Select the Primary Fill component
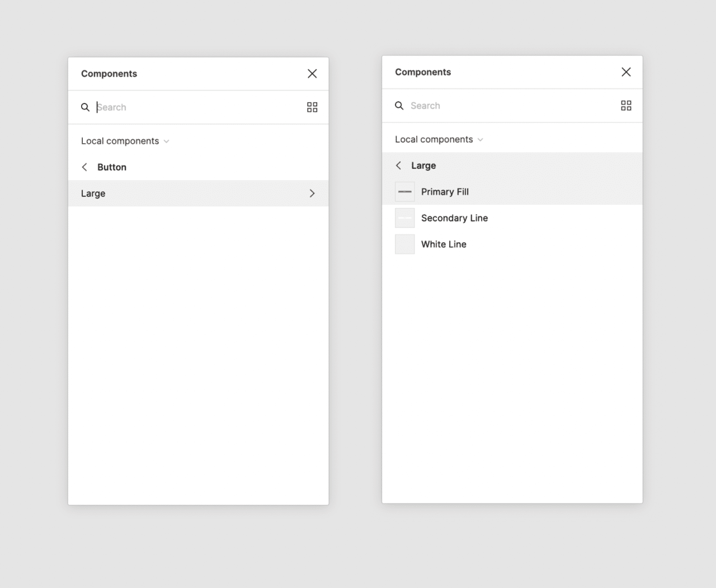This screenshot has height=588, width=716. pos(445,192)
